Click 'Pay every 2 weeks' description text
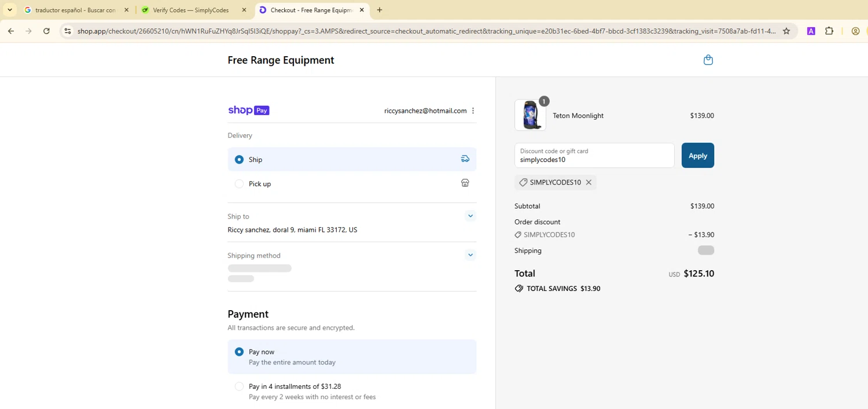Viewport: 868px width, 409px height. coord(312,397)
